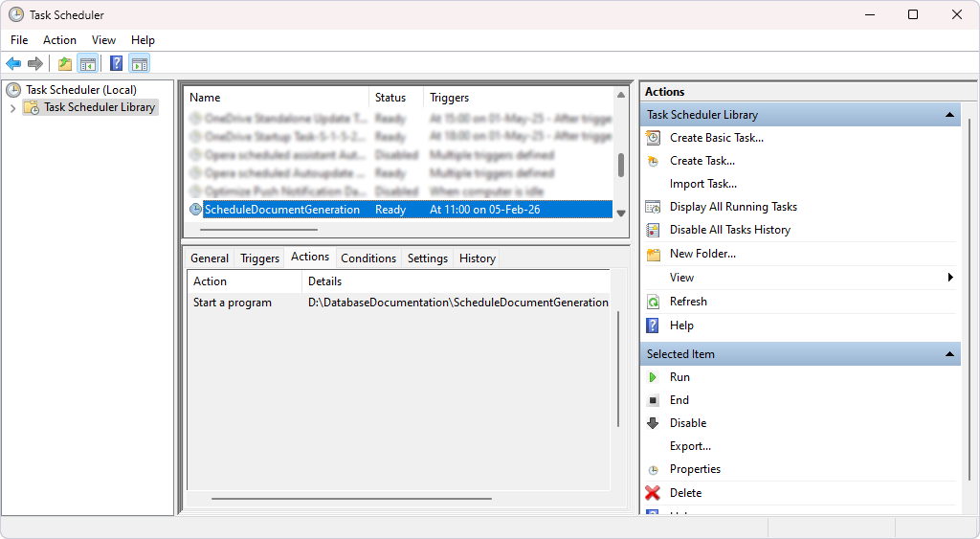This screenshot has width=980, height=539.
Task: Switch to the Conditions tab
Action: (368, 258)
